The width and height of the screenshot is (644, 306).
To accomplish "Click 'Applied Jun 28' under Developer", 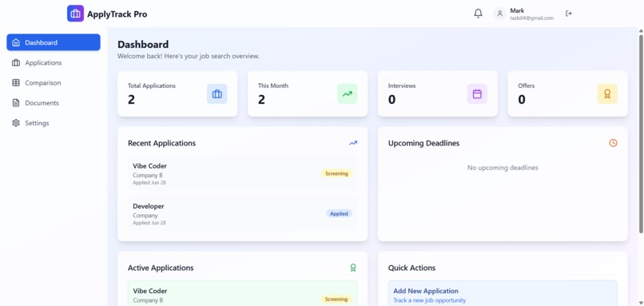I will [149, 223].
